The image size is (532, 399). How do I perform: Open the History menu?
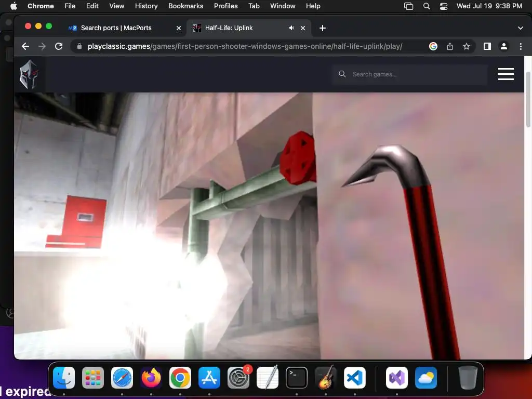click(x=146, y=6)
